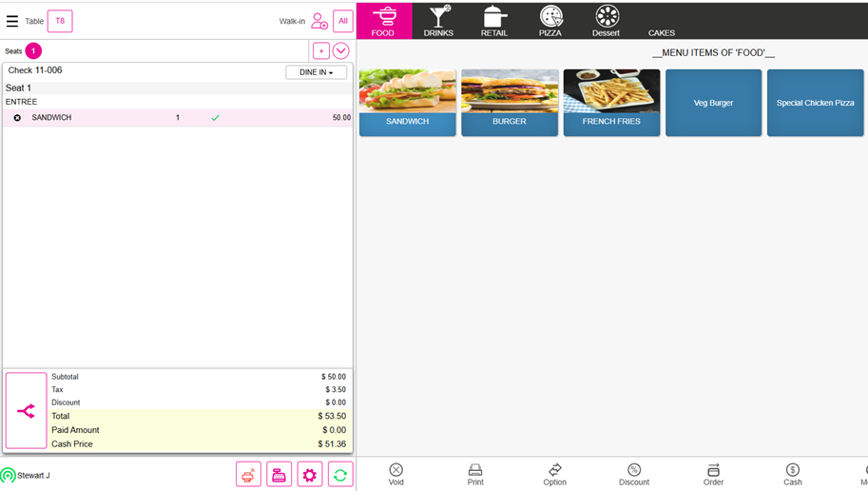The image size is (868, 491).
Task: Expand the seats chevron-down circle
Action: coord(340,51)
